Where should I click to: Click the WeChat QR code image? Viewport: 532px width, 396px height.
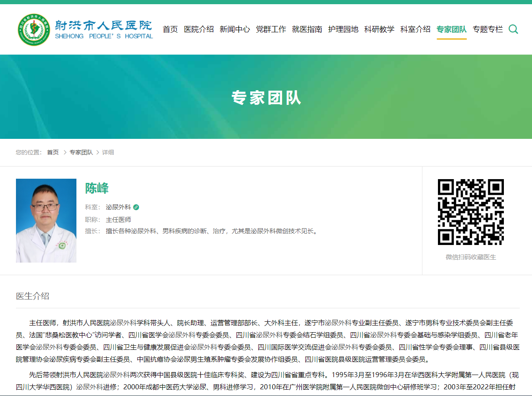pos(471,212)
